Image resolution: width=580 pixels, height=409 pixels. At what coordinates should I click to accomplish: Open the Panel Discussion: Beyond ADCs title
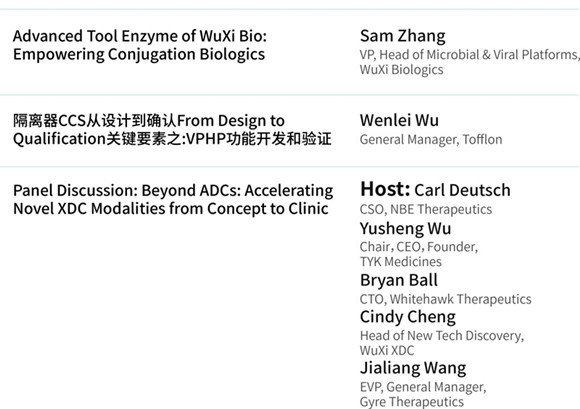tap(173, 199)
